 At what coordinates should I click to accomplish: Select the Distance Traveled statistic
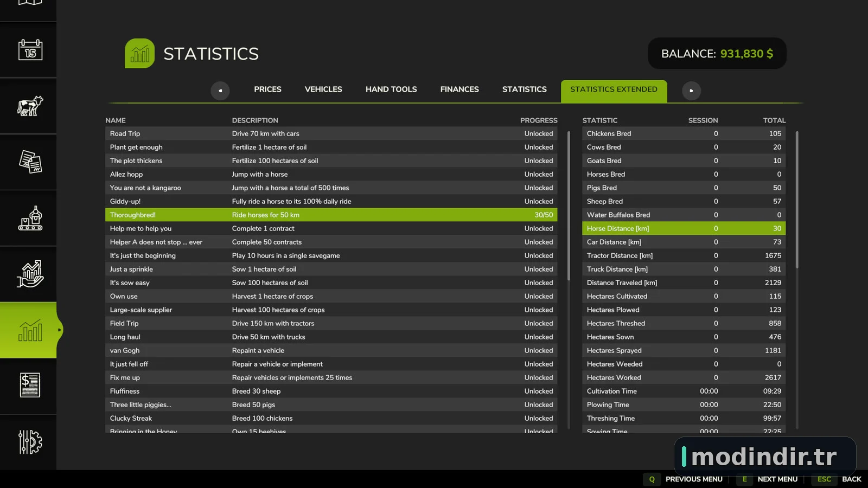click(684, 282)
